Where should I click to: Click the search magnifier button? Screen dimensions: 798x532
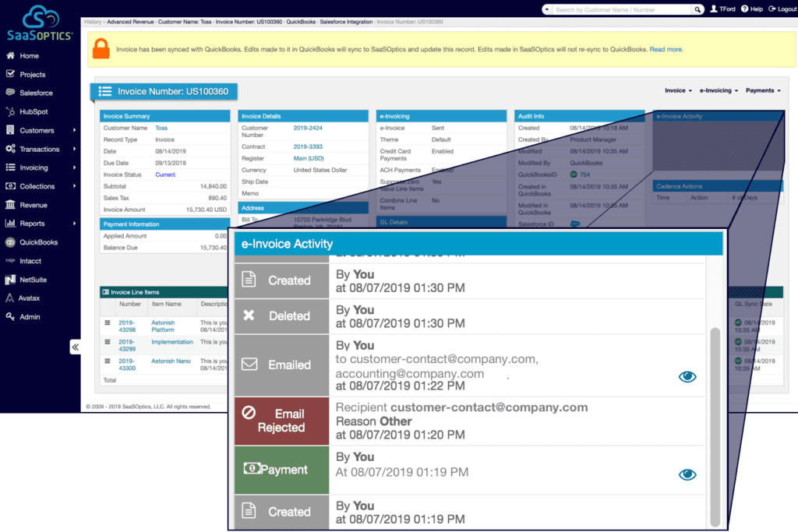coord(697,9)
